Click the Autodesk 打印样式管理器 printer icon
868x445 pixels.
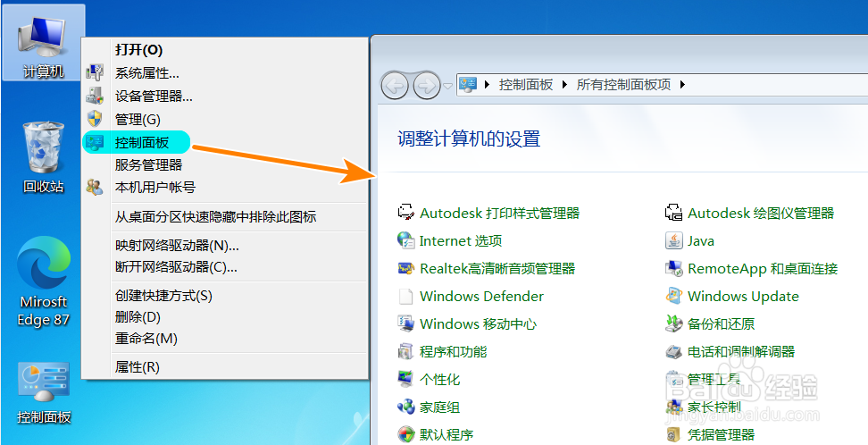click(x=406, y=213)
